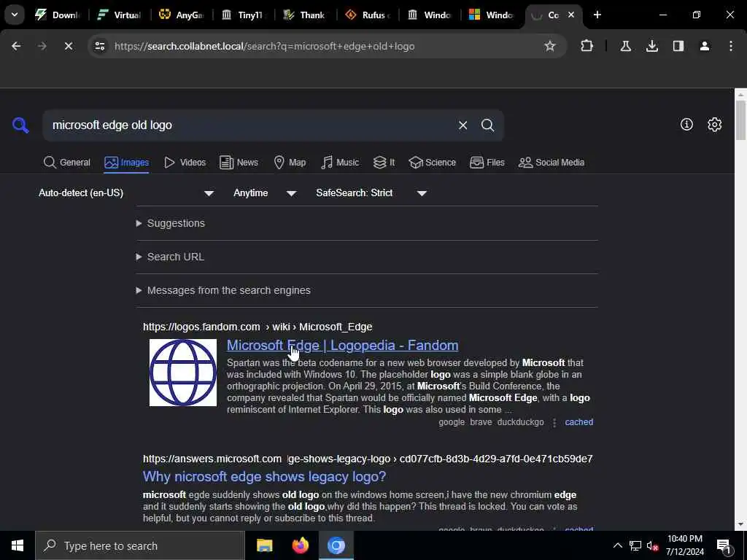The height and width of the screenshot is (560, 747).
Task: Open the Chrome Labs flask icon
Action: pos(625,46)
